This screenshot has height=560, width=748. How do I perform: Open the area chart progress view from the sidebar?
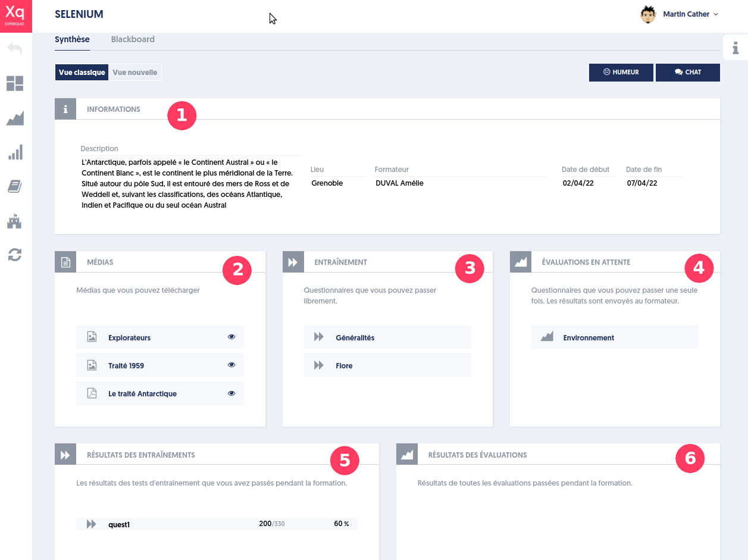pos(15,118)
